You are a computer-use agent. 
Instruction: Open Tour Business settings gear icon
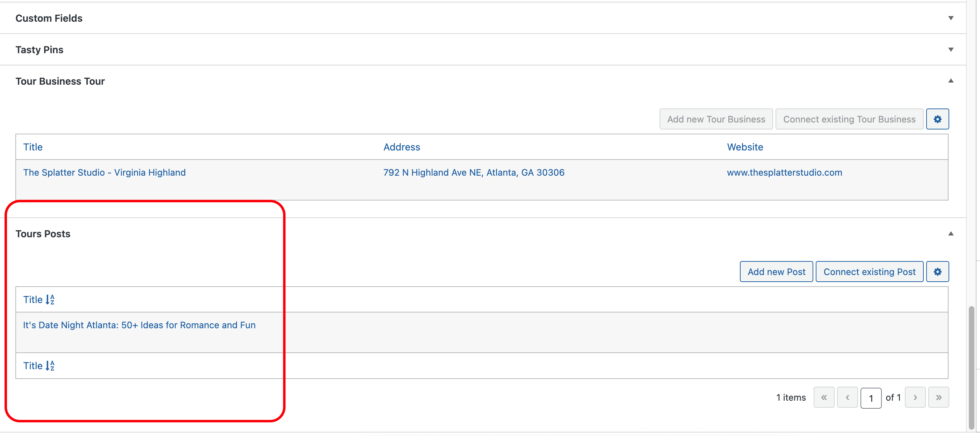937,119
